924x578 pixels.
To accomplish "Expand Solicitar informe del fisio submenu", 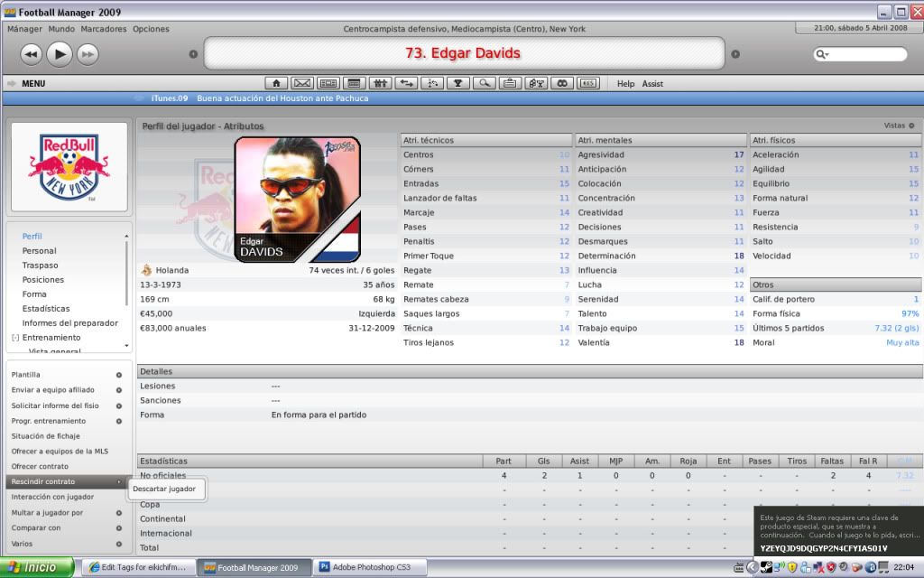I will (x=119, y=406).
